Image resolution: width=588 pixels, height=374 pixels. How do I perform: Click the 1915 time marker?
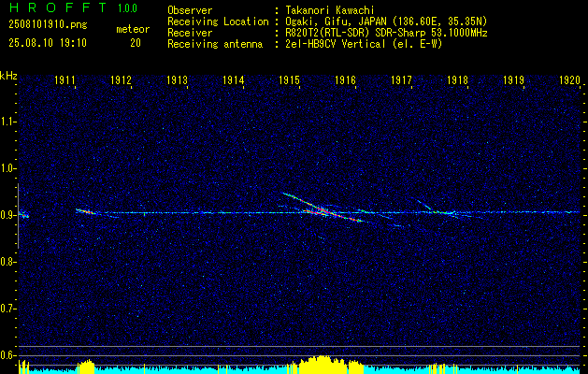pyautogui.click(x=289, y=80)
